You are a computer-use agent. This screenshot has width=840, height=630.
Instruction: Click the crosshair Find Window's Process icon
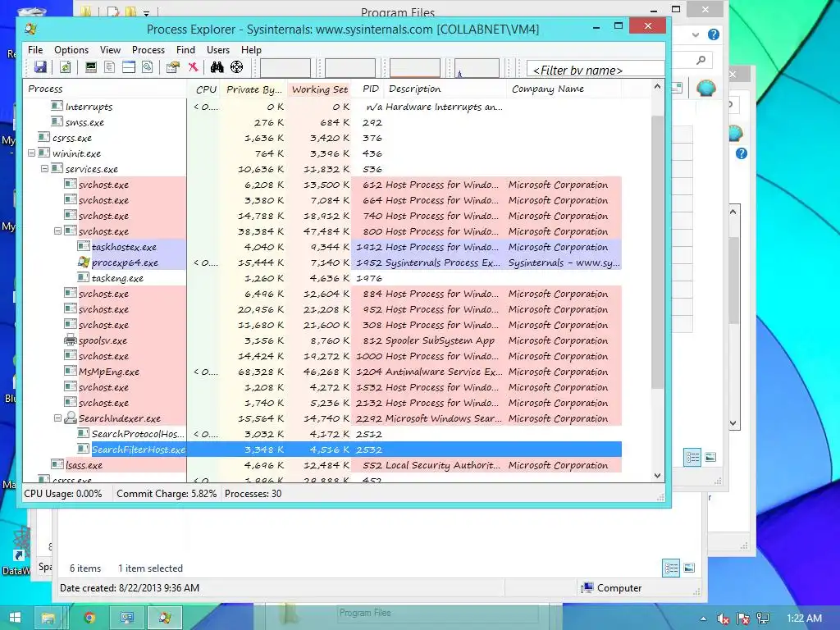click(x=237, y=67)
